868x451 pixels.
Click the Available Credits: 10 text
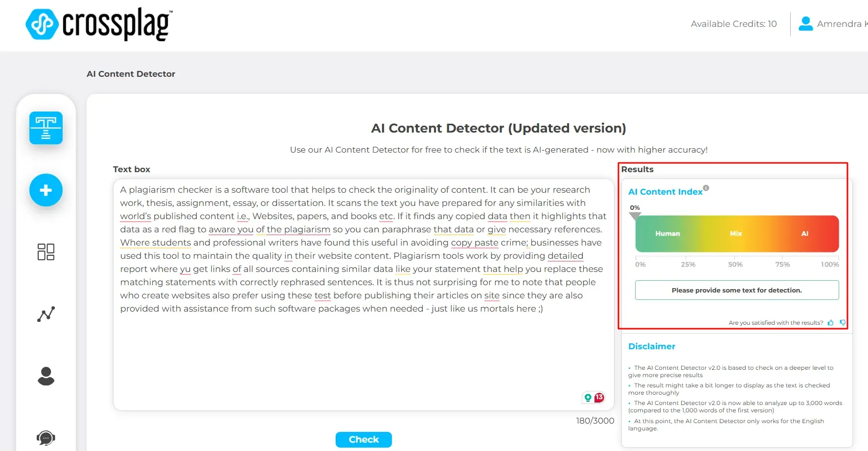point(733,24)
